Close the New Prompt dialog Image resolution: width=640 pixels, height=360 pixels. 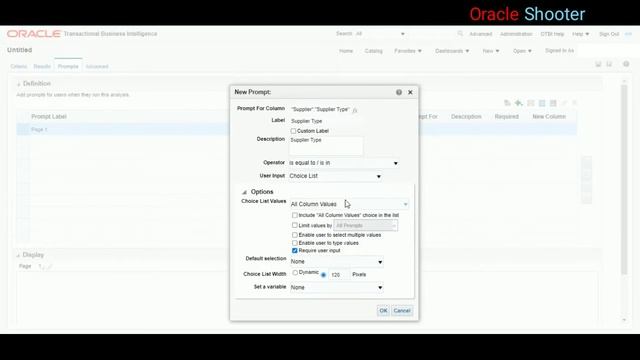pos(410,92)
